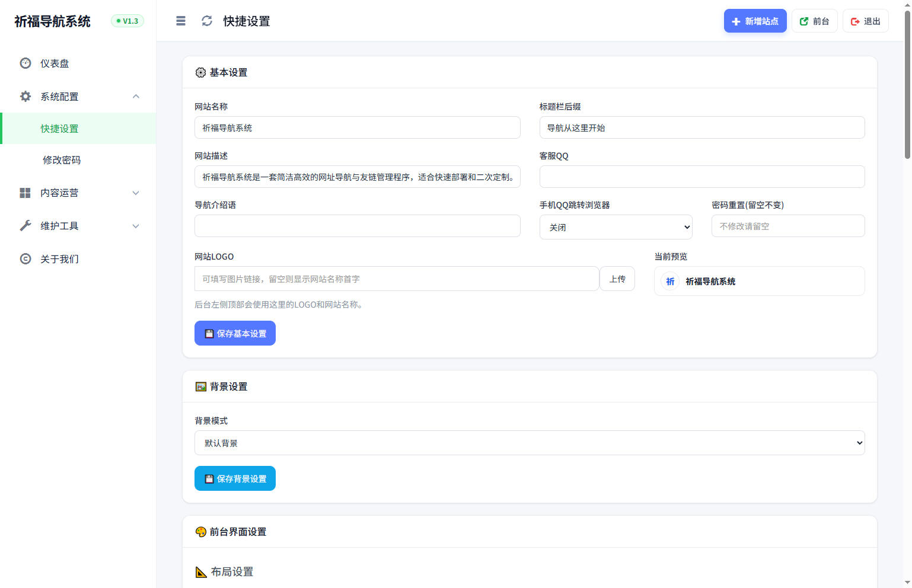Image resolution: width=912 pixels, height=588 pixels.
Task: Click the 客服QQ input field
Action: click(702, 177)
